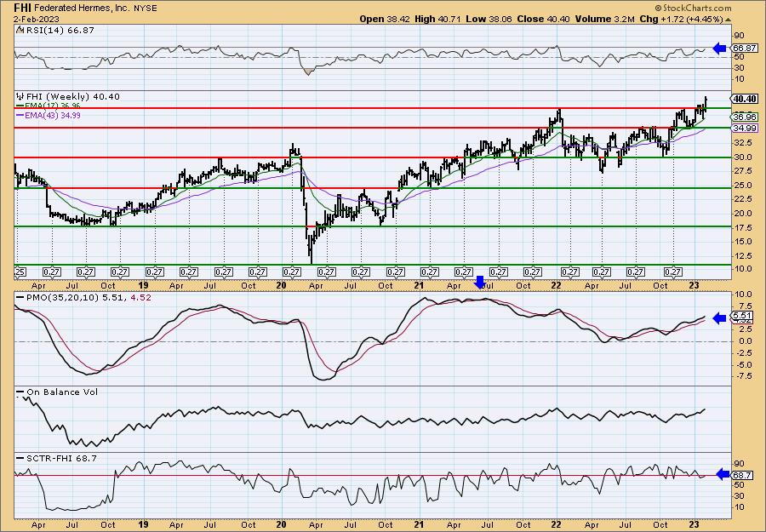Click the green 36.96 EMA tag on the right axis

click(746, 117)
